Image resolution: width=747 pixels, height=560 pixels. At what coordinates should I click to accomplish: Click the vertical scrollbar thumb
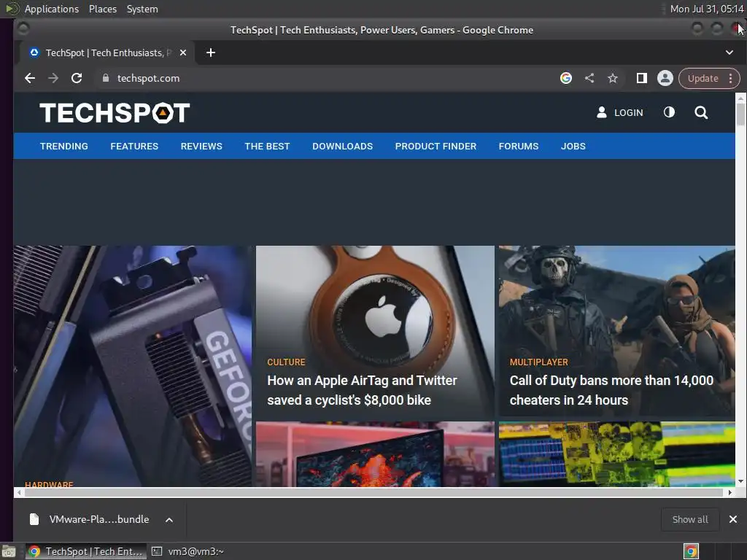740,114
